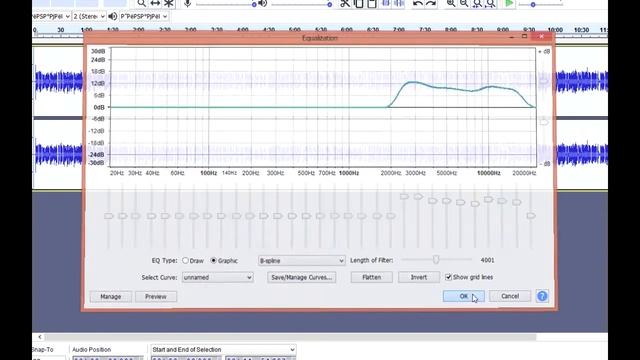
Task: Click the Fit Project zoom icon
Action: pyautogui.click(x=491, y=4)
